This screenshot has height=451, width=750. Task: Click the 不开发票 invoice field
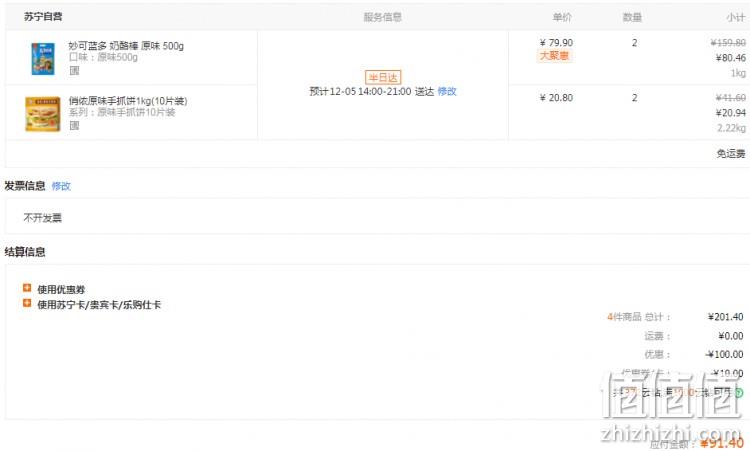377,218
